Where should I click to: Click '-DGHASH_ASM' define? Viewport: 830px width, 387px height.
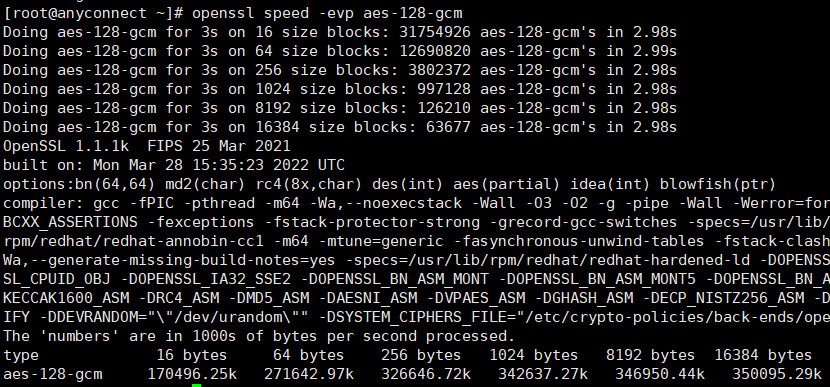[x=583, y=299]
